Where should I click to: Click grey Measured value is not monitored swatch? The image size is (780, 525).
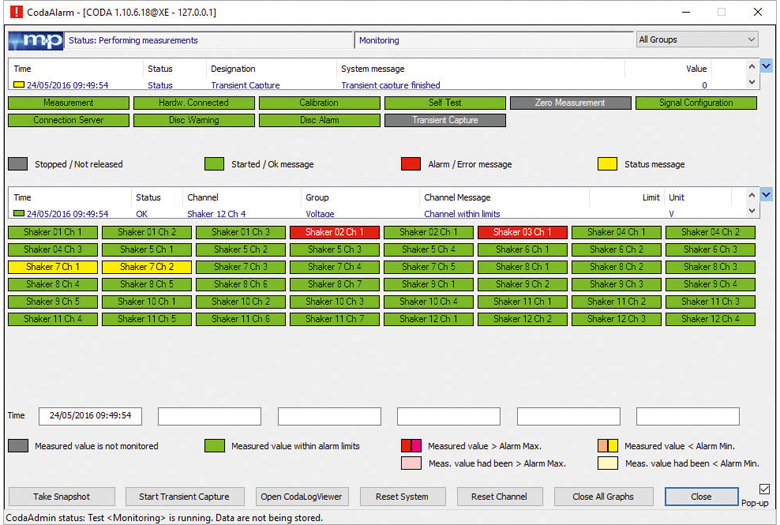tap(18, 446)
